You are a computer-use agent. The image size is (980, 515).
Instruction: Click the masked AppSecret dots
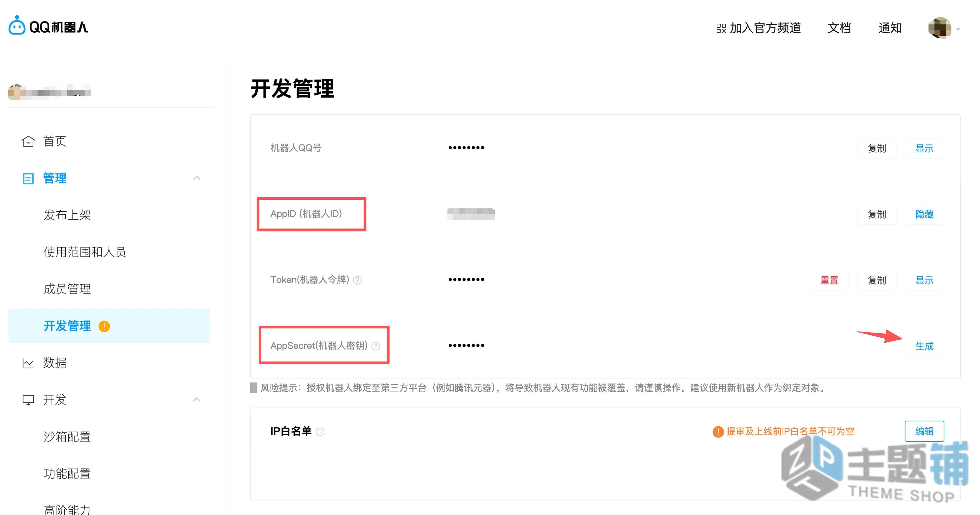[x=466, y=345]
